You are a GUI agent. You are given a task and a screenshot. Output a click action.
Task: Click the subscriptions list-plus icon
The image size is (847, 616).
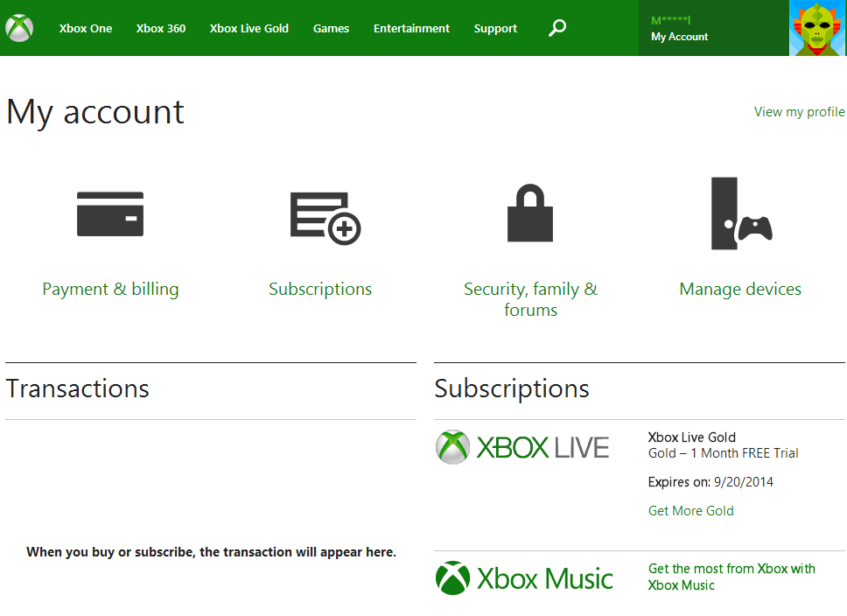click(325, 218)
